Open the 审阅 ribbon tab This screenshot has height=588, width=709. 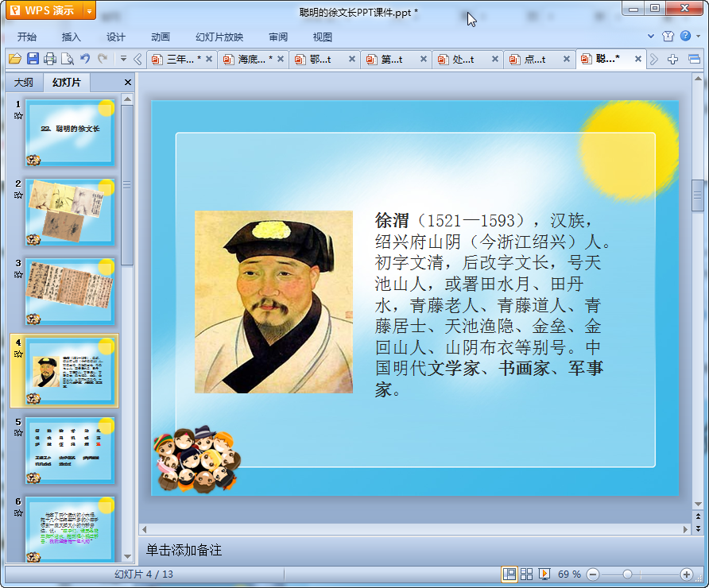[x=278, y=37]
